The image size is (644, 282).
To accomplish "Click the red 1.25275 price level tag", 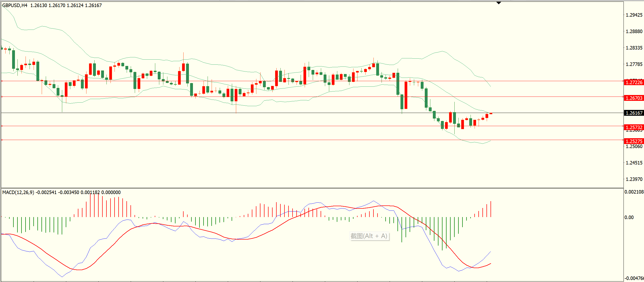I will click(634, 141).
